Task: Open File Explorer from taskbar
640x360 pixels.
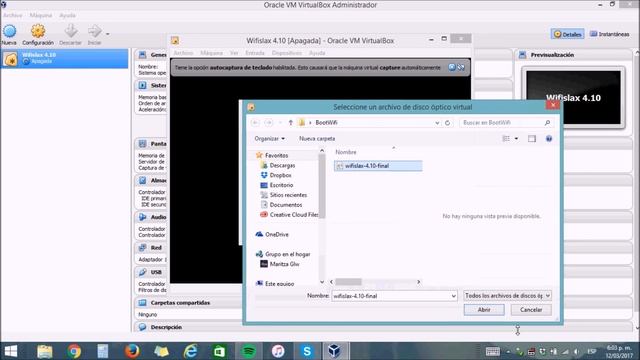Action: click(44, 351)
